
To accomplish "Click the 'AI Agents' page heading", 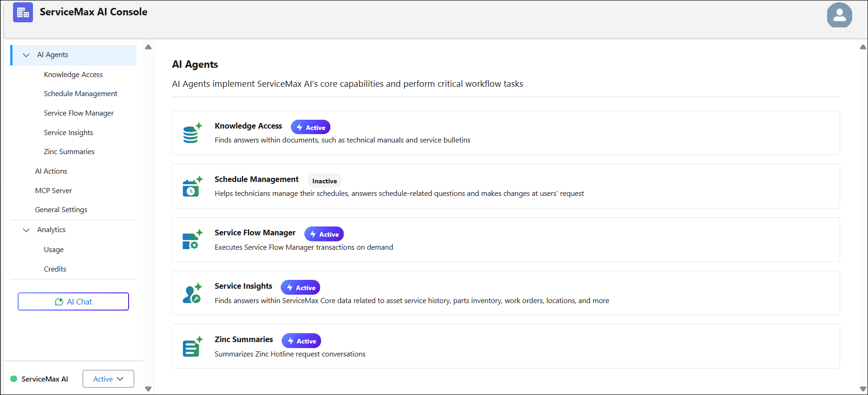I will [x=195, y=64].
